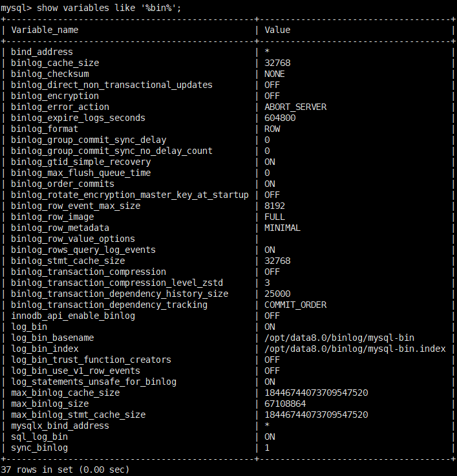
Task: Click the 25000 dependency history size value
Action: [277, 294]
